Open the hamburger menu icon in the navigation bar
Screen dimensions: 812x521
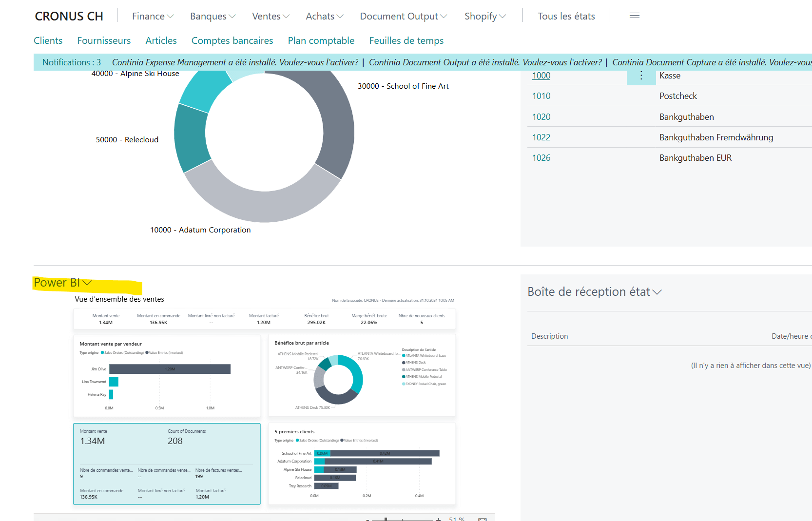coord(634,16)
